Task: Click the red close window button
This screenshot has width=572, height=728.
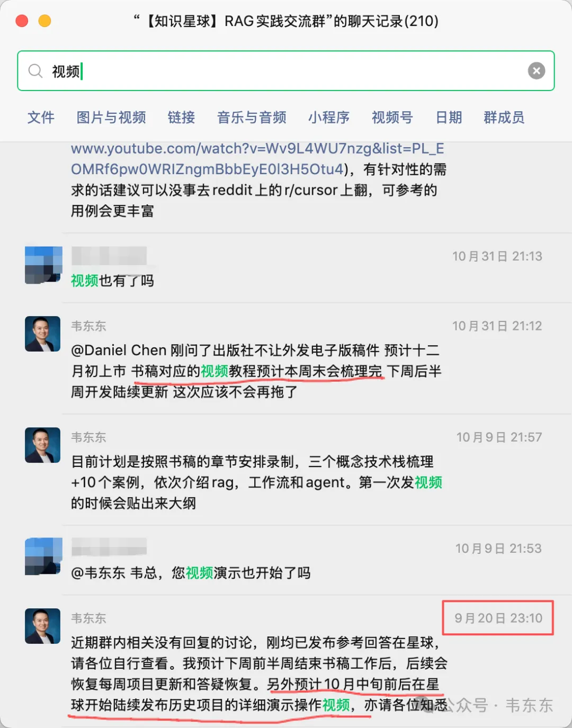Action: coord(22,21)
